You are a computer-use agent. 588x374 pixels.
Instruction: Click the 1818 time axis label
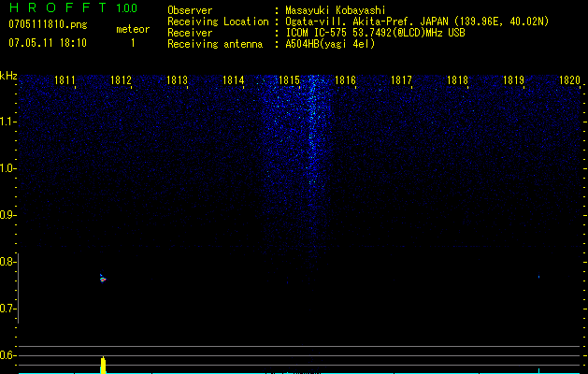(457, 80)
